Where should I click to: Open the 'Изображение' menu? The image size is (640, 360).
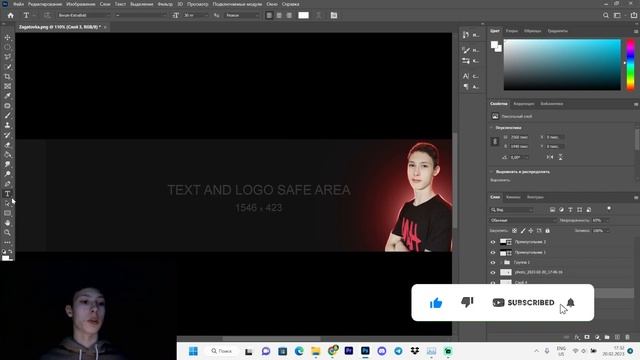click(x=80, y=4)
